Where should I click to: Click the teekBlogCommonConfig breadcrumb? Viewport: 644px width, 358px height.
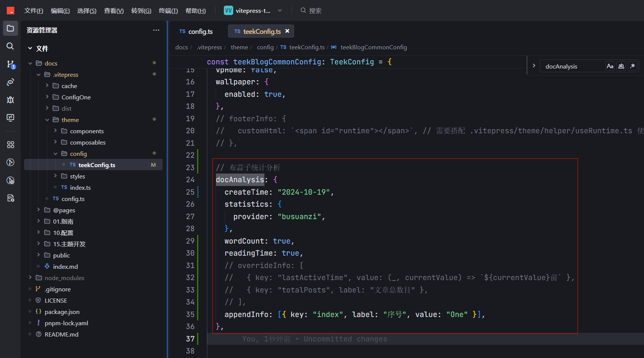pyautogui.click(x=374, y=47)
